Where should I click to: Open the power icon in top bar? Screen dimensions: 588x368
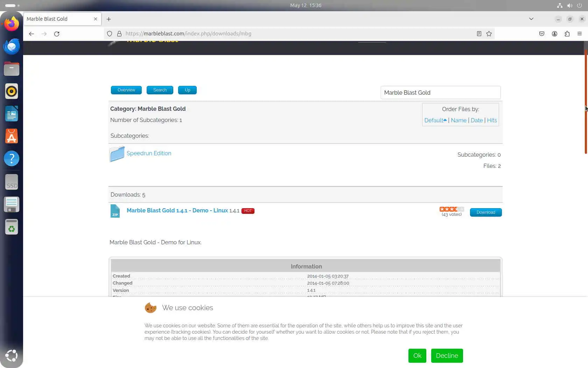(580, 5)
